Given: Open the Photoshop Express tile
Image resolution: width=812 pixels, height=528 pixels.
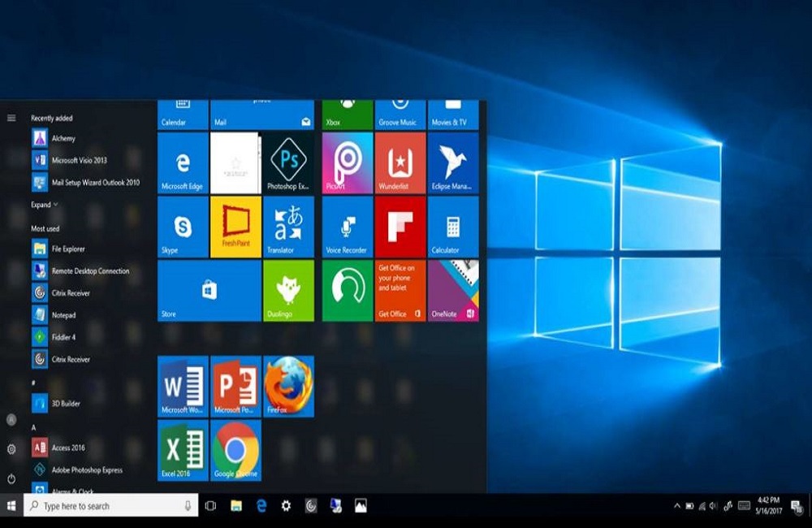Looking at the screenshot, I should (287, 162).
